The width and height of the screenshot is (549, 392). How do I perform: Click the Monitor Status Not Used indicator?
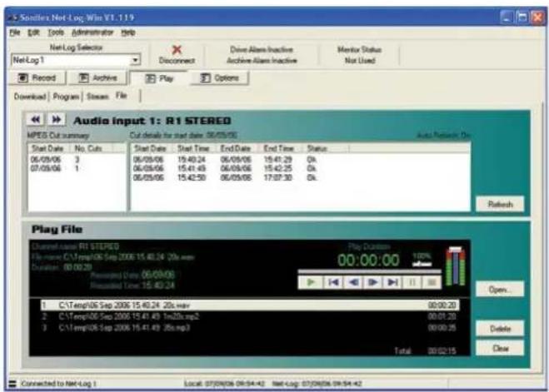(x=360, y=55)
